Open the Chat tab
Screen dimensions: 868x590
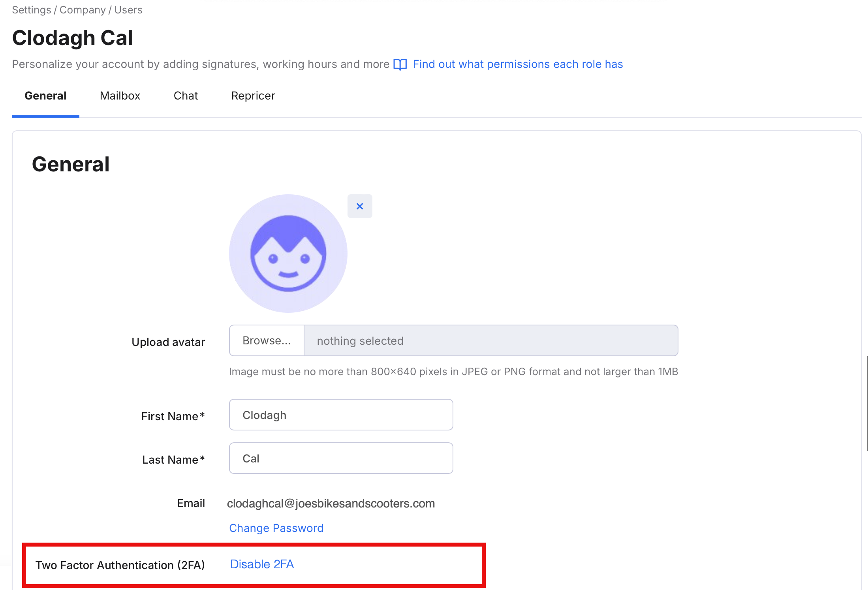tap(186, 96)
